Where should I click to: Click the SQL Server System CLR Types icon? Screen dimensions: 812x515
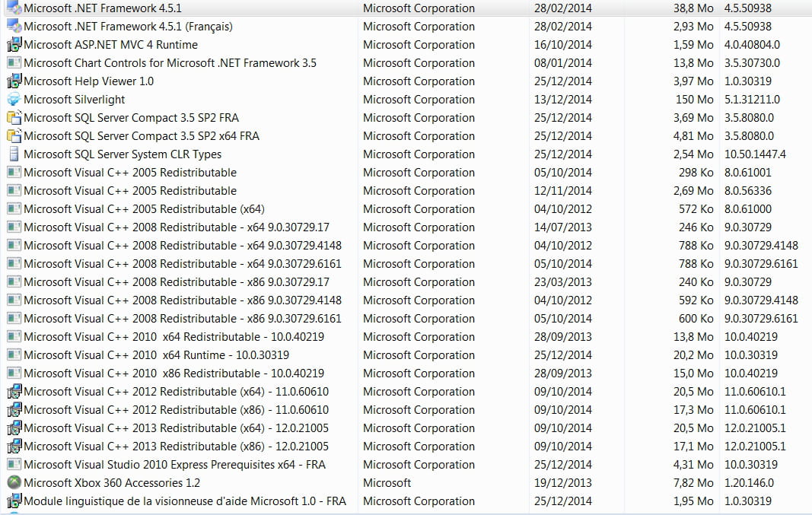[14, 154]
